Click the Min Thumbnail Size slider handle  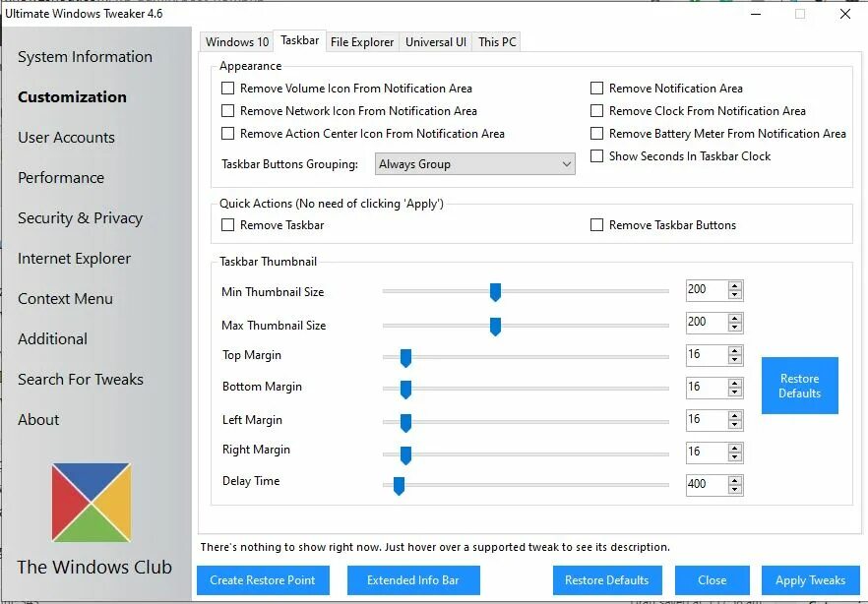(495, 292)
